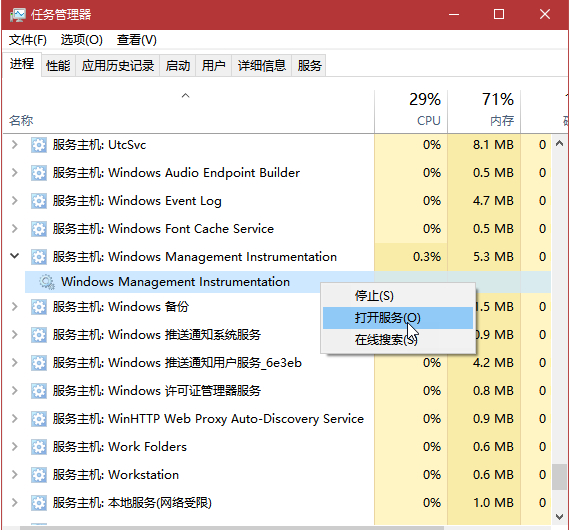570x530 pixels.
Task: Open the 选项(O) menu
Action: [x=81, y=40]
